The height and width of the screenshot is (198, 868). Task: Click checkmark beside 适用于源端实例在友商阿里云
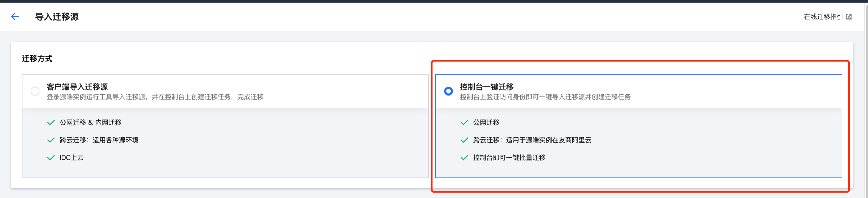[464, 140]
